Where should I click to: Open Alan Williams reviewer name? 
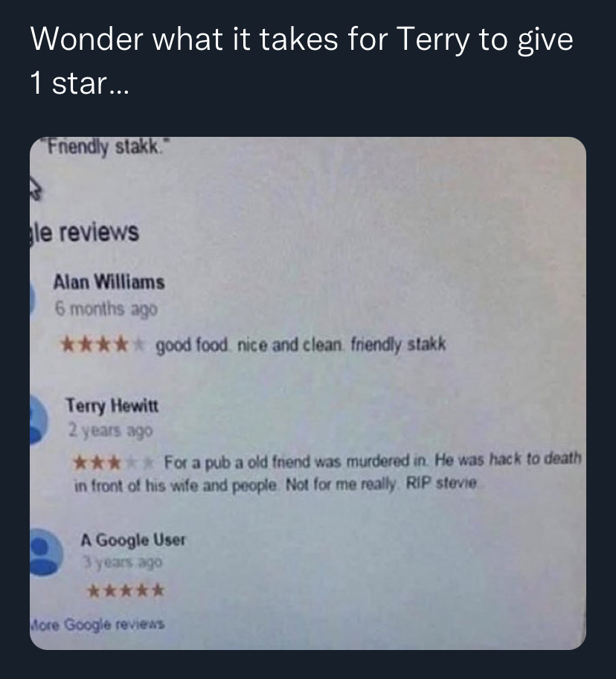pos(109,283)
